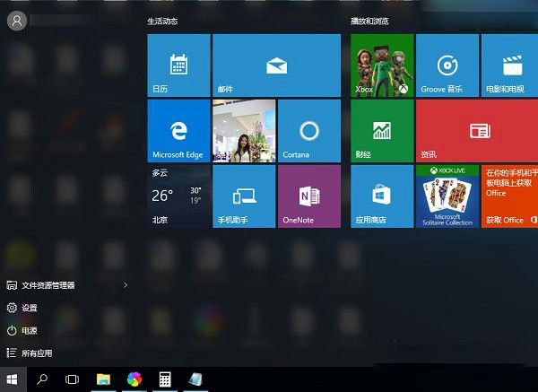Click the Windows Start button
The width and height of the screenshot is (538, 392).
click(13, 379)
